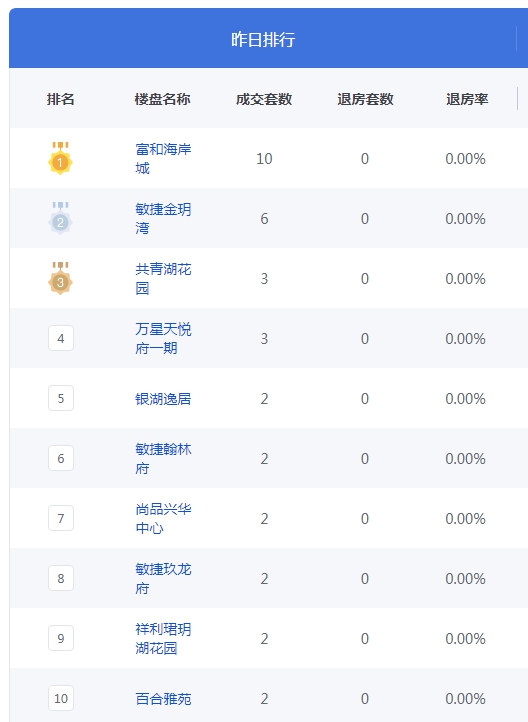Click the 退房率 column header
Screen dimensions: 528x722
(x=467, y=99)
